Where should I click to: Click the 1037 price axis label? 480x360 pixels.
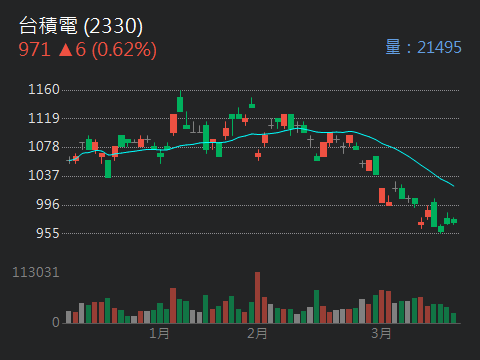coord(44,175)
